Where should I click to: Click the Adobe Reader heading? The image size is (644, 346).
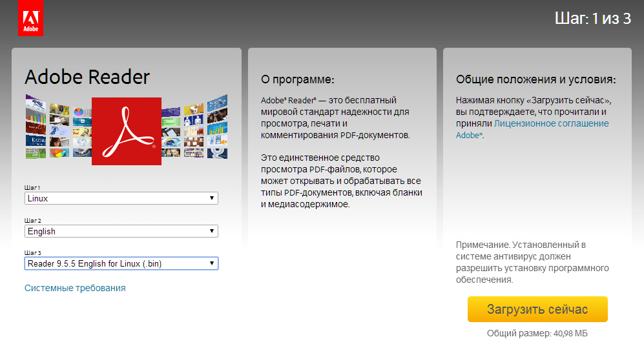[87, 77]
